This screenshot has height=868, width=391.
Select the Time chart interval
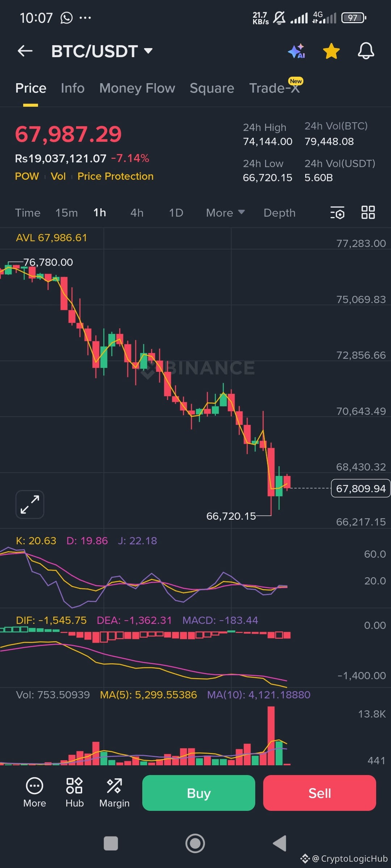(x=28, y=213)
